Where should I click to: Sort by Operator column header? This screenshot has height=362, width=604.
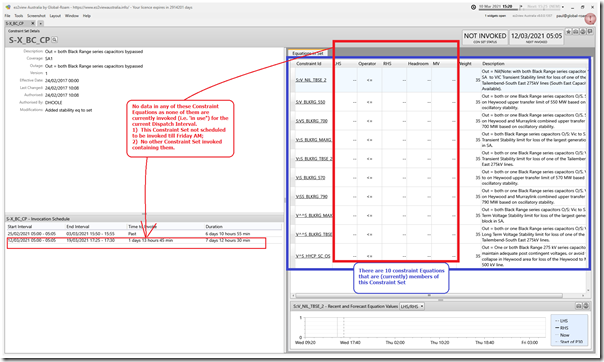coord(367,64)
